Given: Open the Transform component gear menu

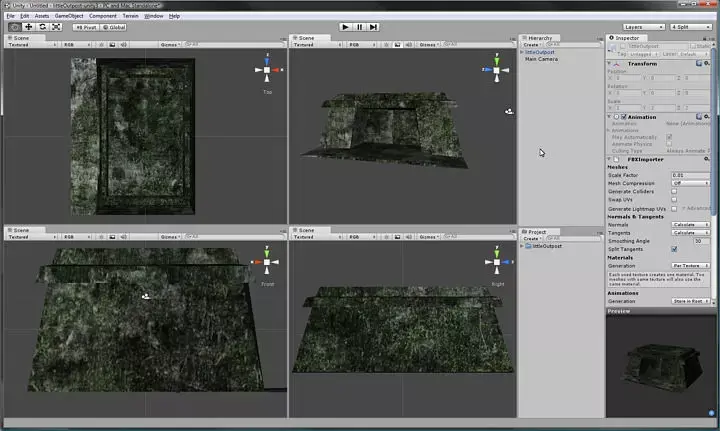Looking at the screenshot, I should [707, 63].
